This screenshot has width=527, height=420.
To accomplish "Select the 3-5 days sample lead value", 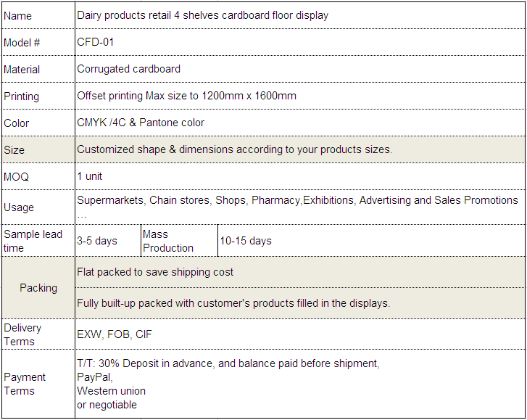I will (97, 241).
